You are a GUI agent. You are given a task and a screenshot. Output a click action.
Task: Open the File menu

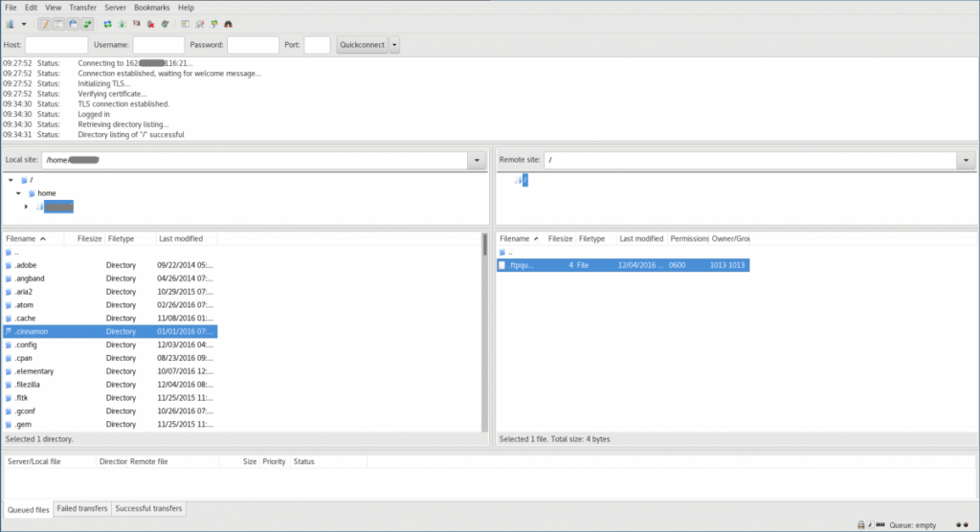coord(11,8)
